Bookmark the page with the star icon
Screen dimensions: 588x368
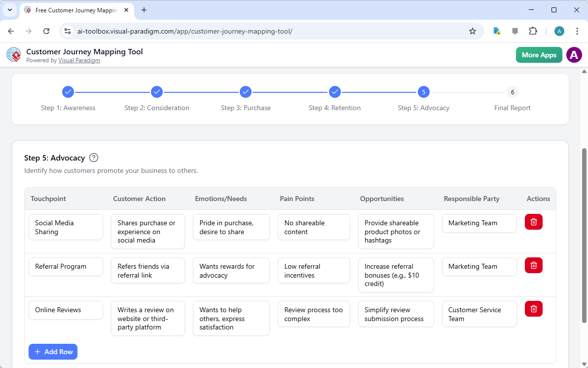pos(473,31)
